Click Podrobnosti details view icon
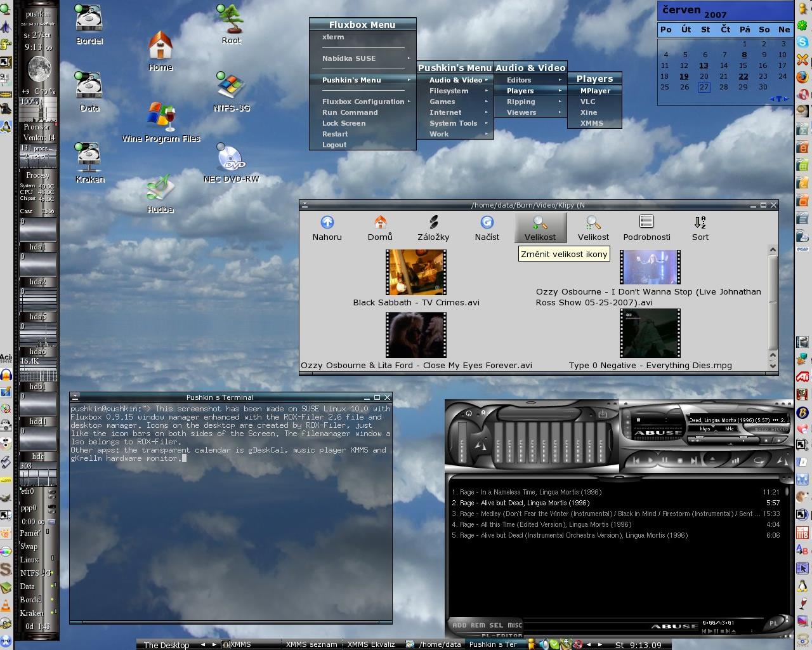Image resolution: width=812 pixels, height=650 pixels. [x=646, y=227]
